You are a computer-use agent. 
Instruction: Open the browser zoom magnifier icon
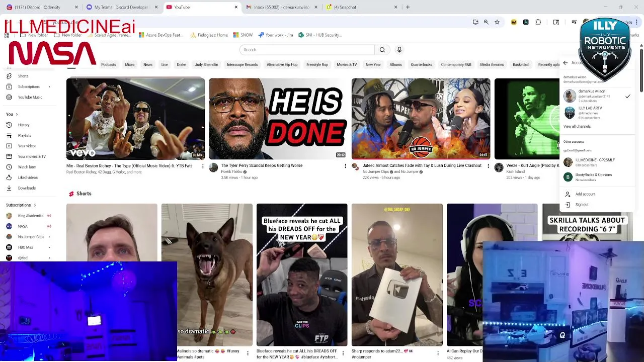(x=486, y=22)
